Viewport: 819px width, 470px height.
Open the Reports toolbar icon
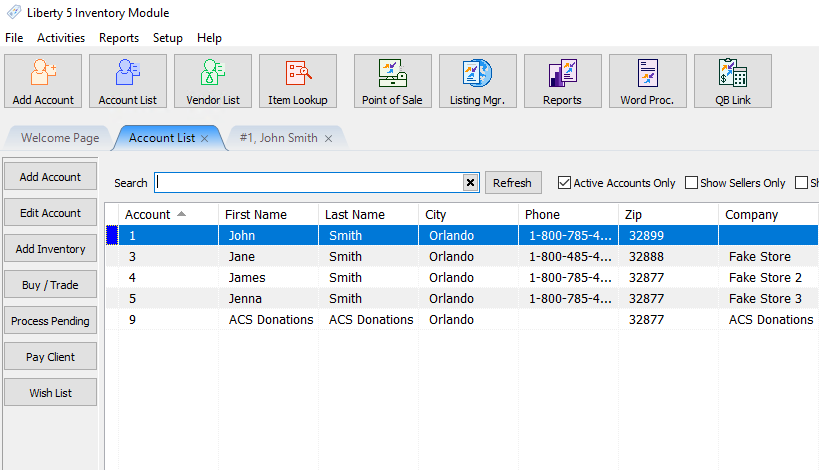tap(563, 81)
